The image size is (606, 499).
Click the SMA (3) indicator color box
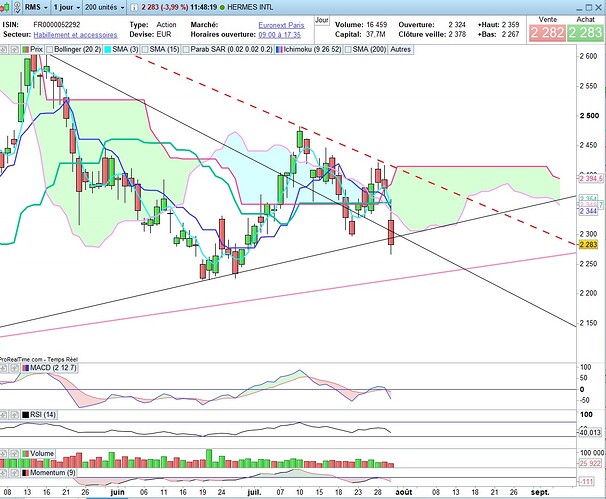[x=109, y=47]
